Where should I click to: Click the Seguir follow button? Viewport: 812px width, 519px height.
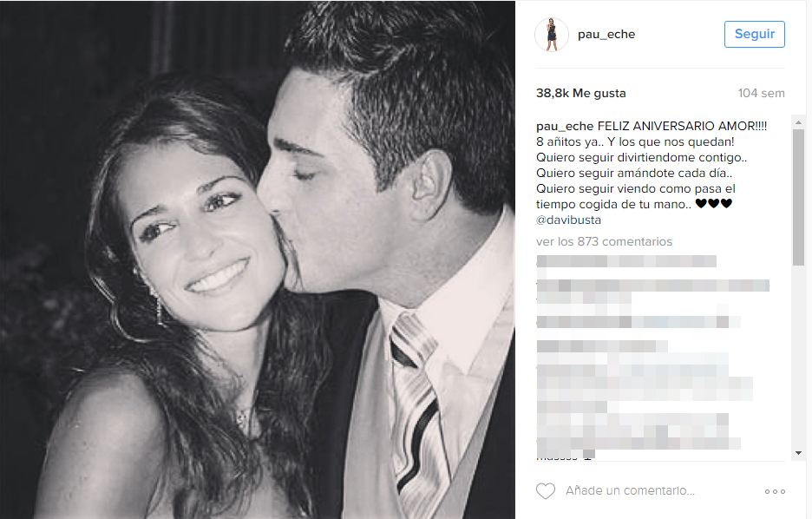pyautogui.click(x=755, y=34)
